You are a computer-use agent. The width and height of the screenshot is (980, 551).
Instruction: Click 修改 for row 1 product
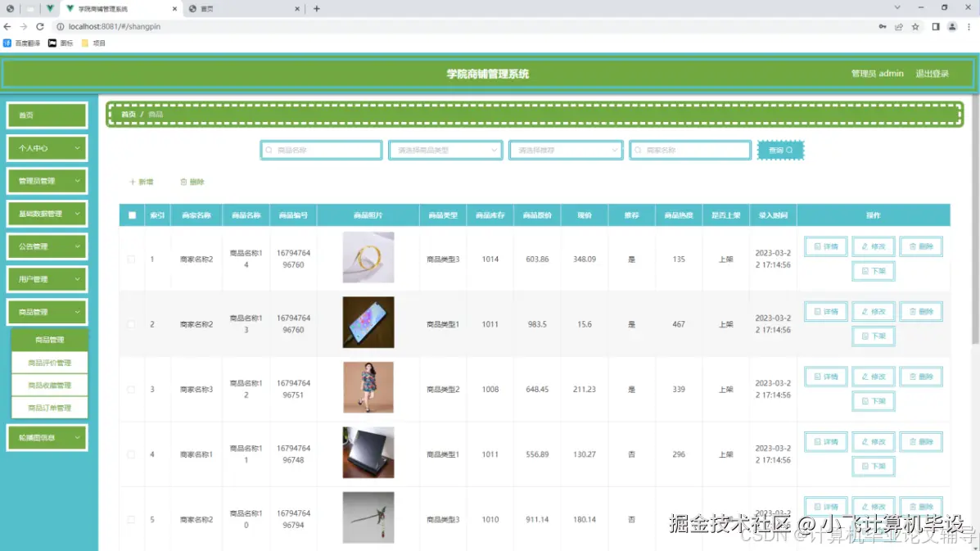tap(873, 246)
